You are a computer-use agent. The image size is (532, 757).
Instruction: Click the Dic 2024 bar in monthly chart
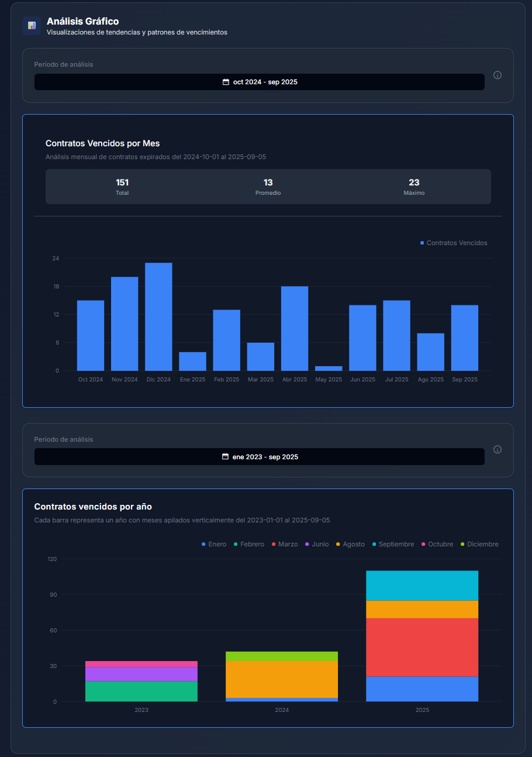point(158,316)
